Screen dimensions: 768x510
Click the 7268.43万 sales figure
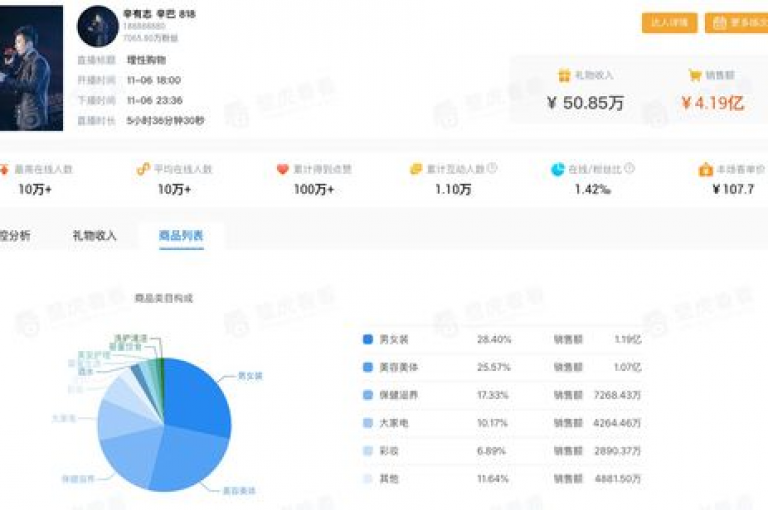pos(617,395)
